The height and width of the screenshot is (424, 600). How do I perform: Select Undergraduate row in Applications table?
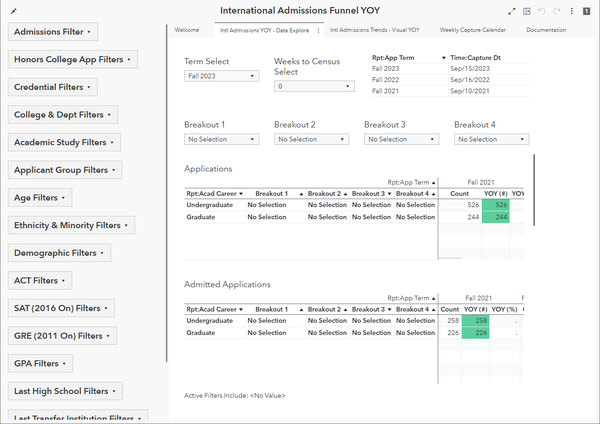click(354, 205)
